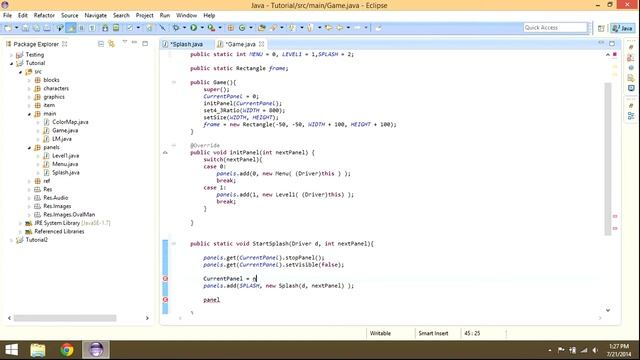This screenshot has height=360, width=640.
Task: Maximize the editor area
Action: pyautogui.click(x=612, y=43)
